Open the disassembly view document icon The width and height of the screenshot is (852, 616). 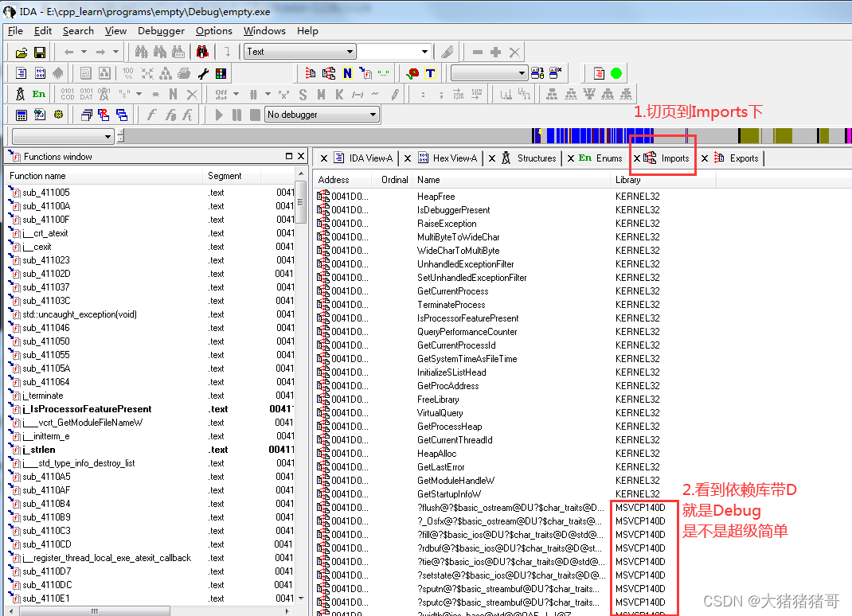point(21,73)
